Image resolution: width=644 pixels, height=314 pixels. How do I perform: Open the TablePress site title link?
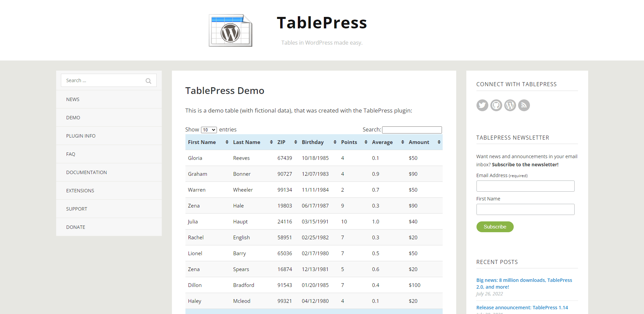(322, 23)
